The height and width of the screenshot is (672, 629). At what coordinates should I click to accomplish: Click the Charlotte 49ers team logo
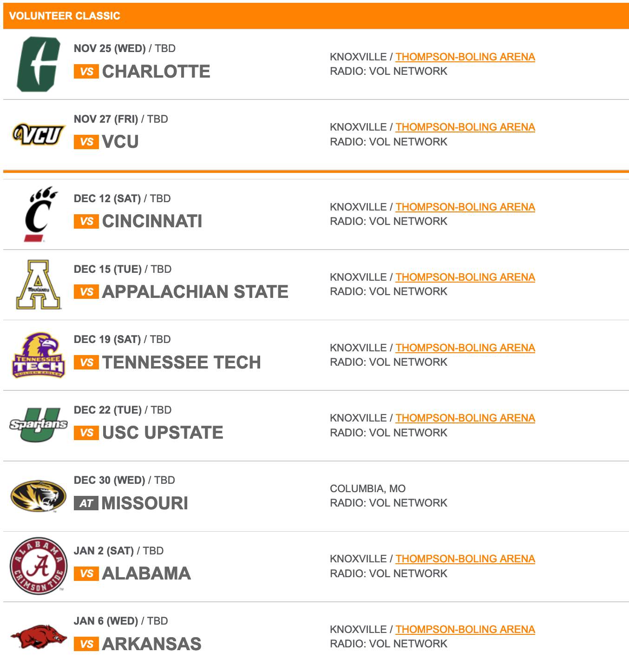pos(39,64)
